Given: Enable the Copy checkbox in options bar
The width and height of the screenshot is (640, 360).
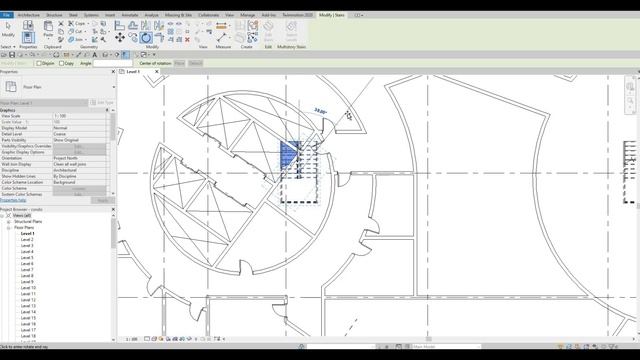Looking at the screenshot, I should tap(62, 64).
